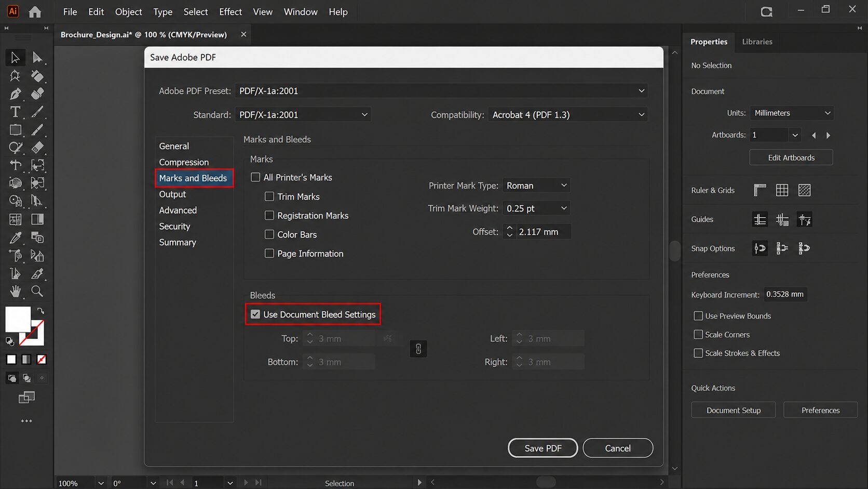Enable All Printer's Marks checkbox
This screenshot has width=868, height=489.
click(x=255, y=177)
